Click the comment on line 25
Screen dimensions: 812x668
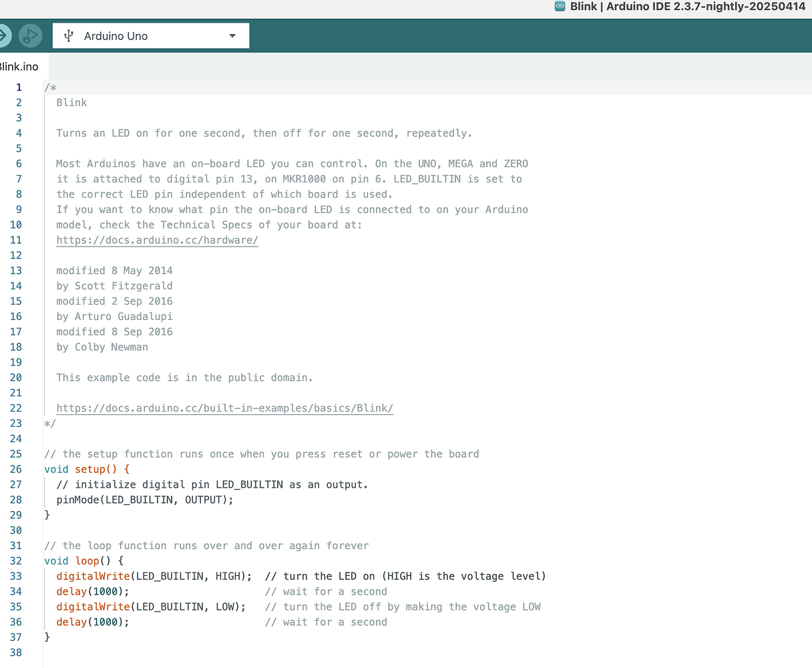pyautogui.click(x=260, y=454)
